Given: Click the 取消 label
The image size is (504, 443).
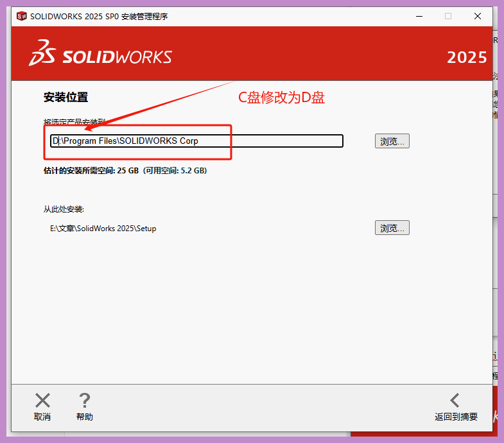Looking at the screenshot, I should point(42,417).
